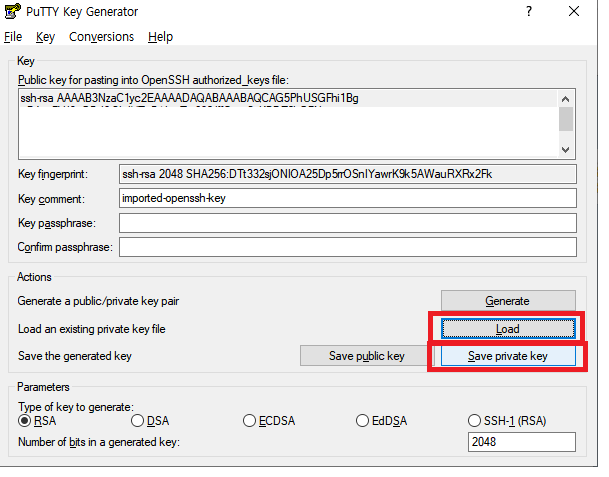Click 'Load an existing private key file' text

92,329
